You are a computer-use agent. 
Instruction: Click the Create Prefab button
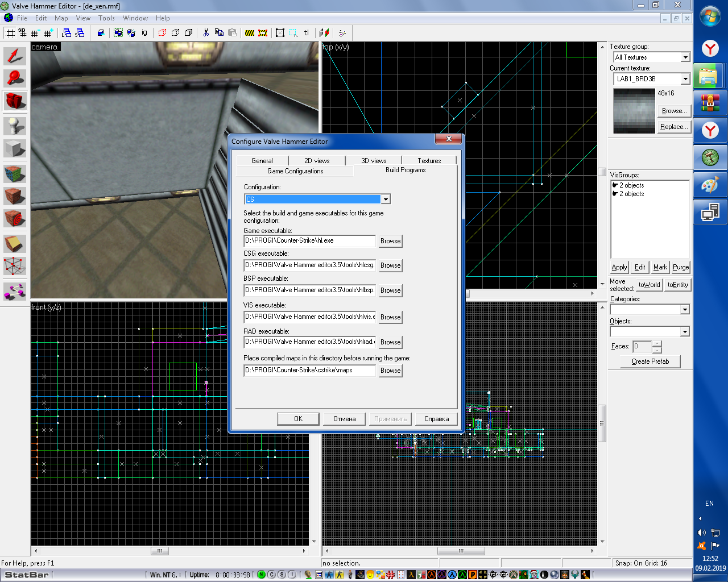(650, 361)
